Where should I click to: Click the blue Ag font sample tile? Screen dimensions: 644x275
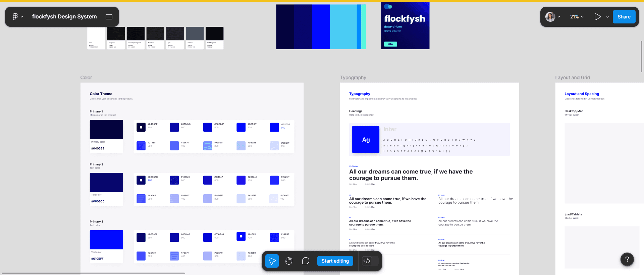366,139
